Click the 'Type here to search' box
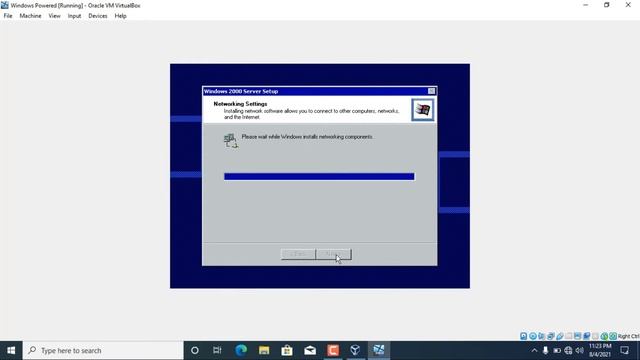Image resolution: width=640 pixels, height=360 pixels. tap(103, 350)
